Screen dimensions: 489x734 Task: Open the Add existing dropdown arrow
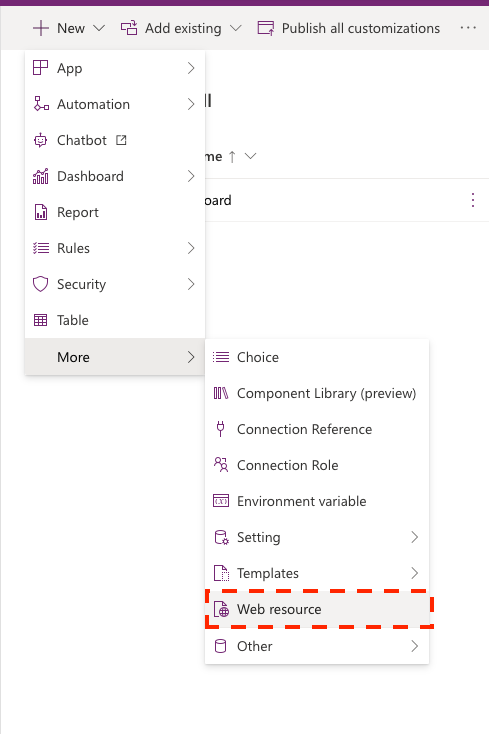pos(236,28)
